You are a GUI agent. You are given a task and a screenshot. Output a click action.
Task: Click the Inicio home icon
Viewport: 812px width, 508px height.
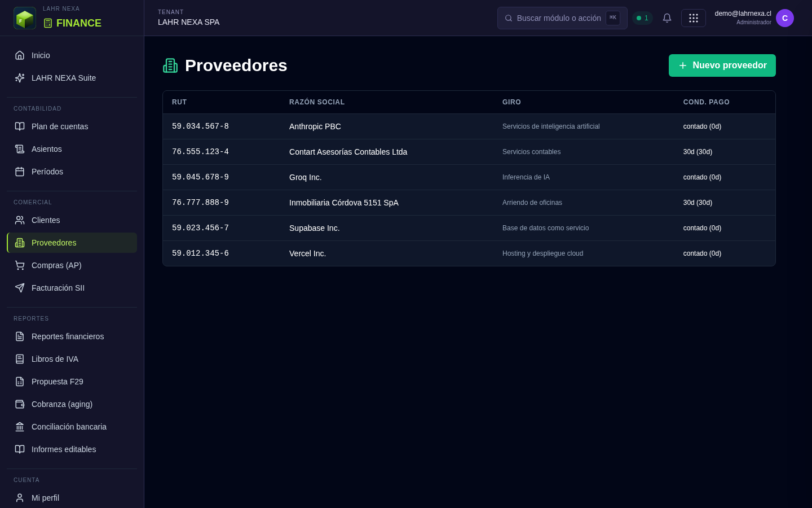pos(20,55)
